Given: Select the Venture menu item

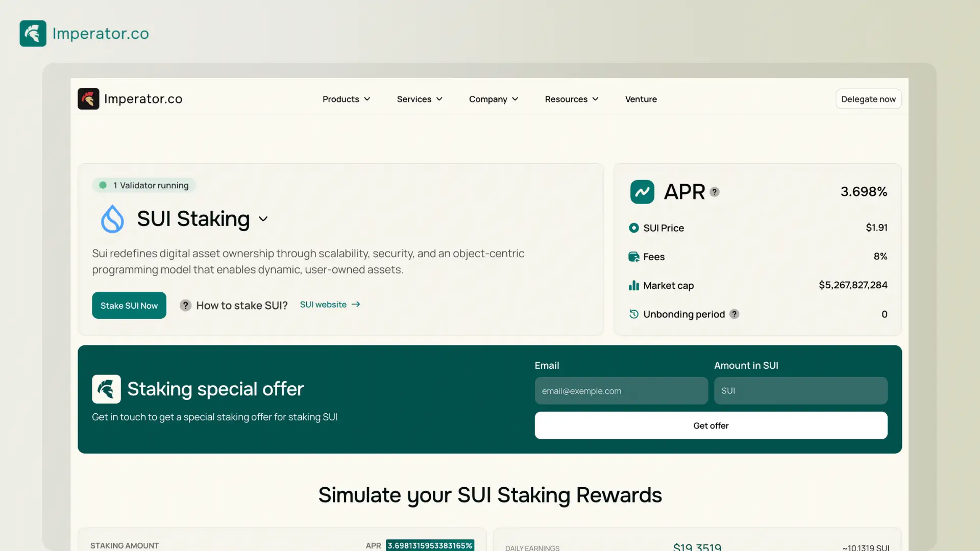Looking at the screenshot, I should click(641, 98).
